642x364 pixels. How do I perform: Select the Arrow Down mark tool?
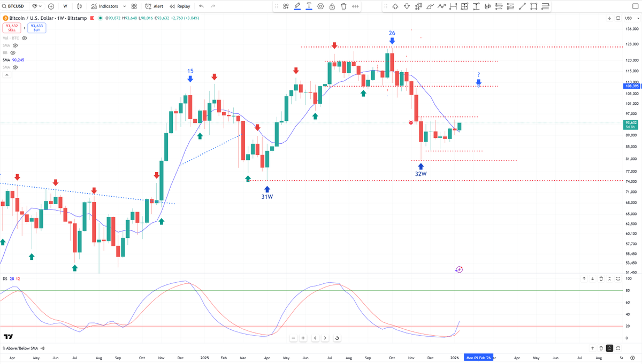tap(407, 6)
